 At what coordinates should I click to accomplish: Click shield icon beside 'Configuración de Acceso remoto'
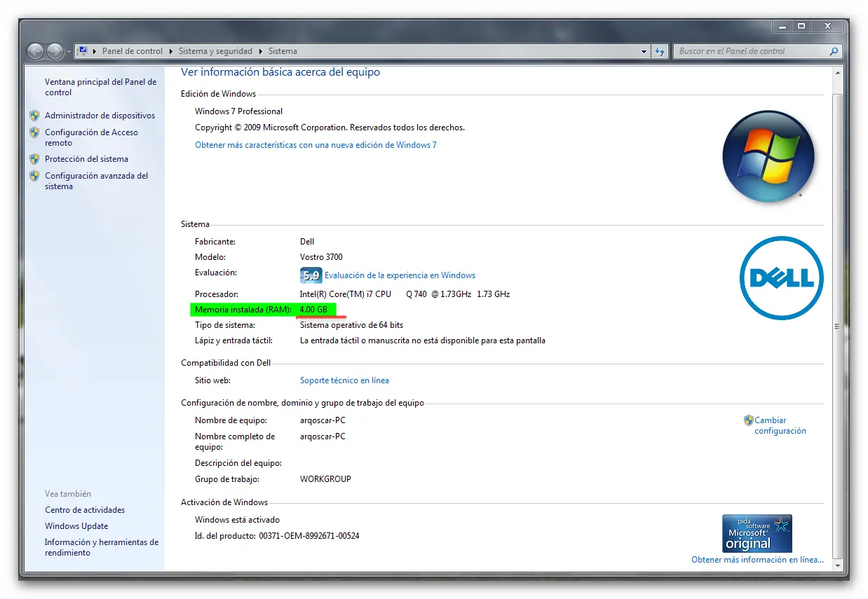pos(34,132)
